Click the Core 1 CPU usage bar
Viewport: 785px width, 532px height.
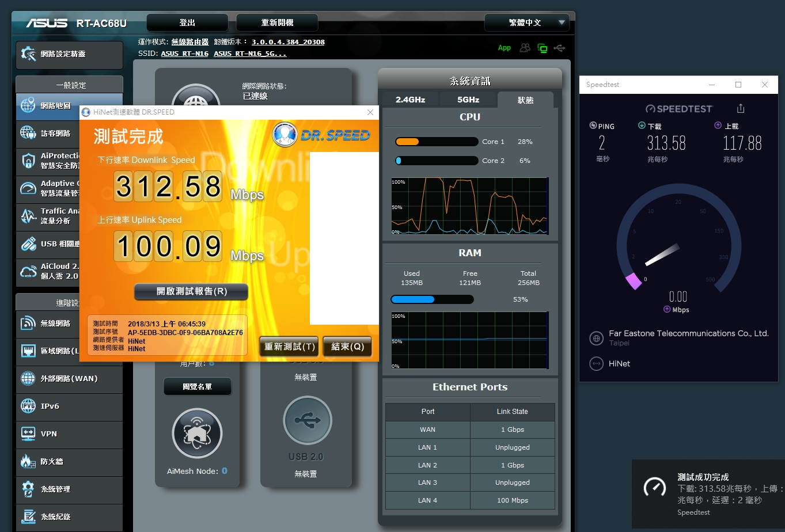coord(437,142)
